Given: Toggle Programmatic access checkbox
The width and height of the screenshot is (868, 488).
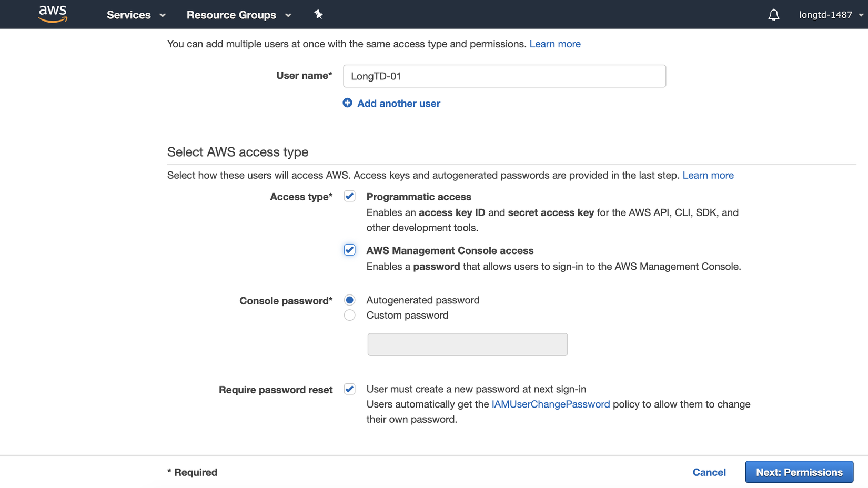Looking at the screenshot, I should 350,196.
